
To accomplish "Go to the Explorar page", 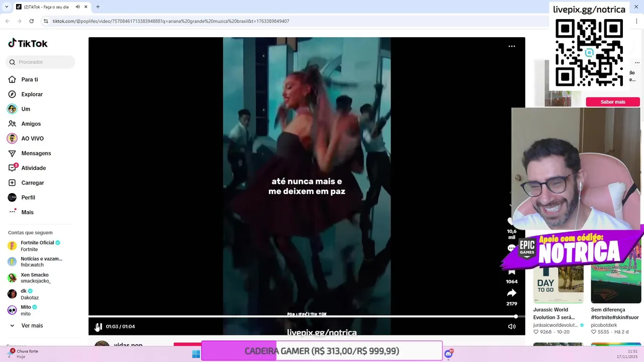I will pos(32,94).
